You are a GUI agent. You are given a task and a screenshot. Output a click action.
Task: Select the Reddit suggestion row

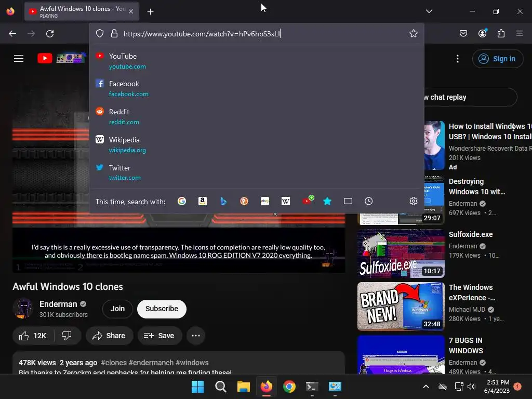(257, 117)
